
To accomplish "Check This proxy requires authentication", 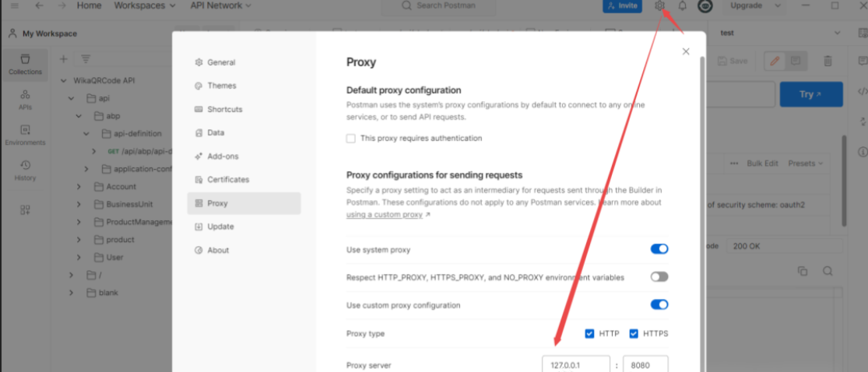I will coord(350,139).
